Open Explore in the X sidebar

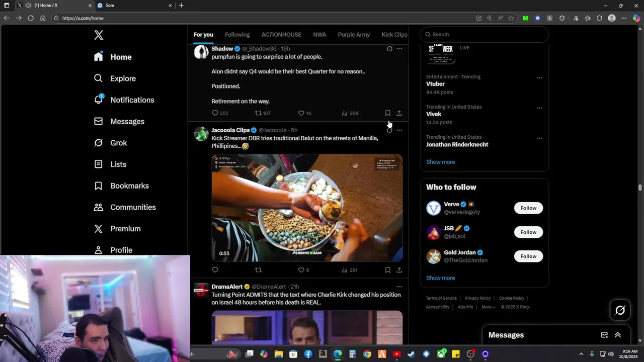click(115, 78)
